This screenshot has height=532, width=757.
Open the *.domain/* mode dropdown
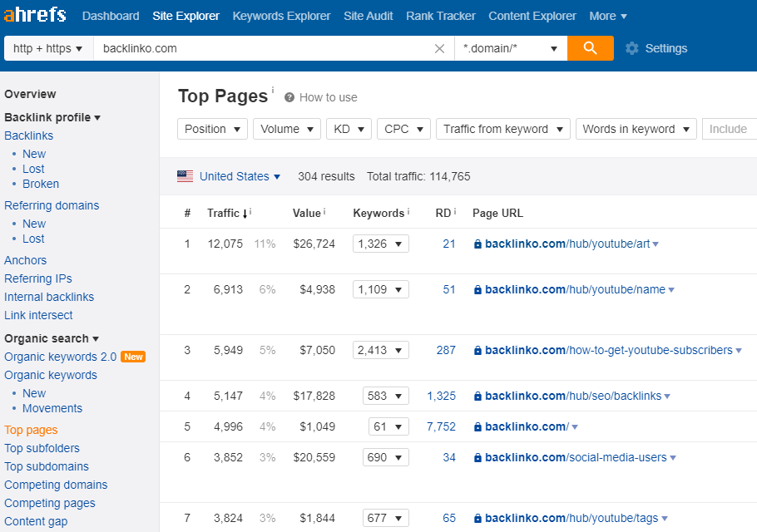point(511,48)
